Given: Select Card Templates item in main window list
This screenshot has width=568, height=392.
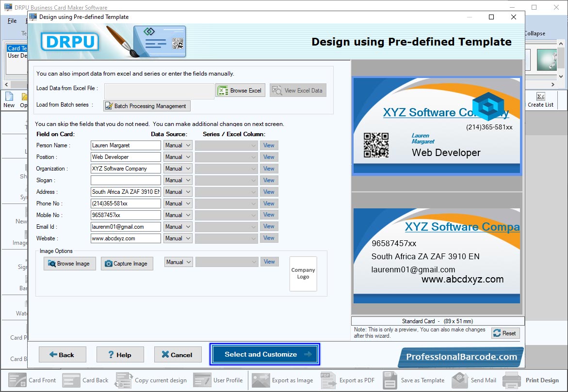Looking at the screenshot, I should pyautogui.click(x=16, y=48).
